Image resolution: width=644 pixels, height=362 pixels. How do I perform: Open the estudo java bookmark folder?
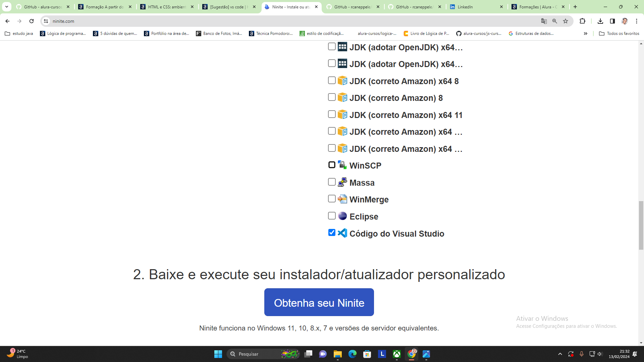click(19, 34)
